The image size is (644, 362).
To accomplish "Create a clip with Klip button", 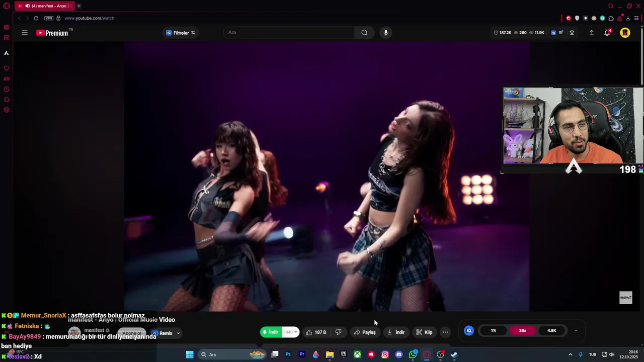I will 424,332.
